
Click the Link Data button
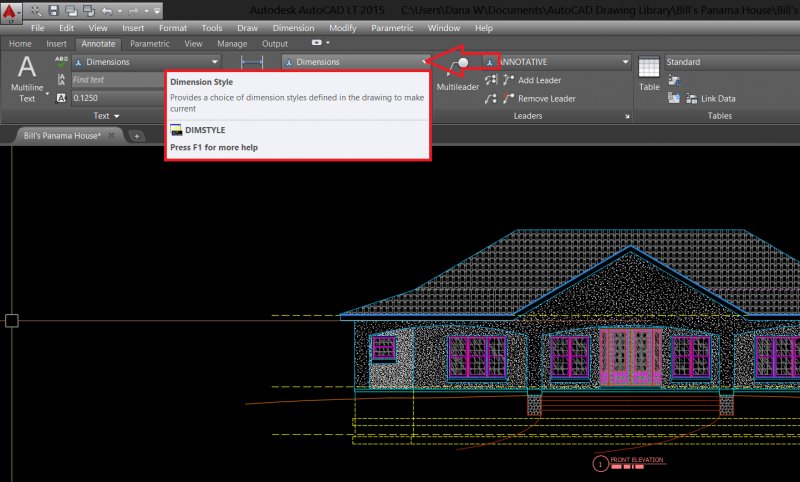coord(711,98)
